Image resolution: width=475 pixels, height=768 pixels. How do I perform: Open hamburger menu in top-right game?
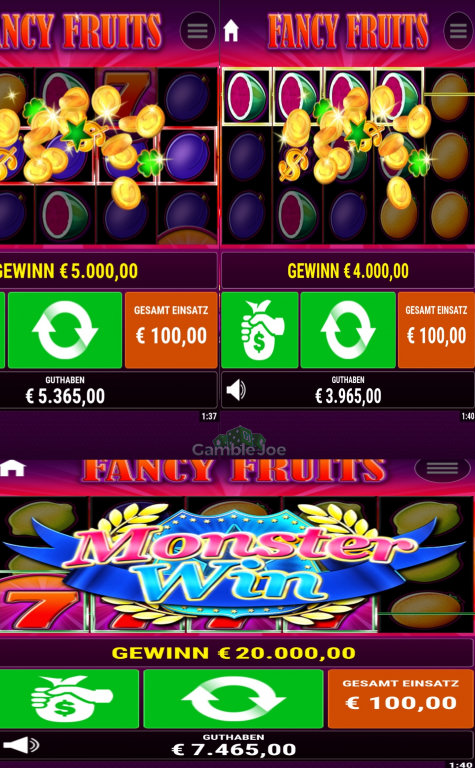[459, 30]
